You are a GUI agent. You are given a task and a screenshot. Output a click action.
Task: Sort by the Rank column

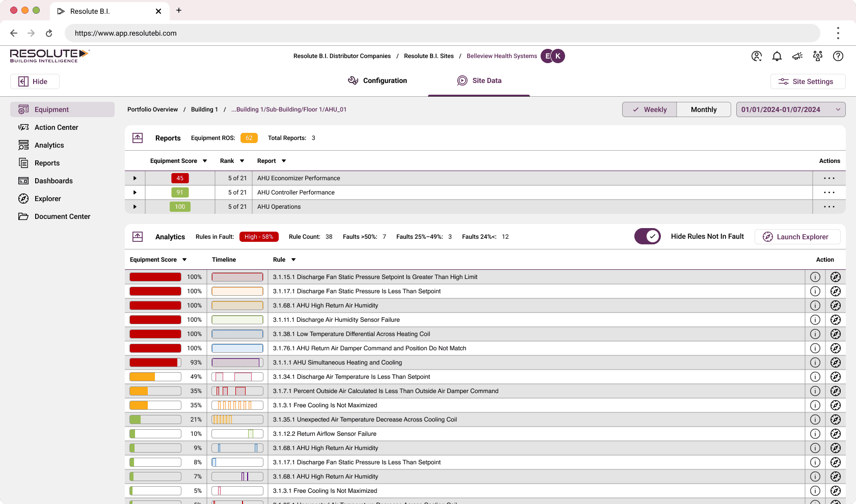click(x=232, y=161)
